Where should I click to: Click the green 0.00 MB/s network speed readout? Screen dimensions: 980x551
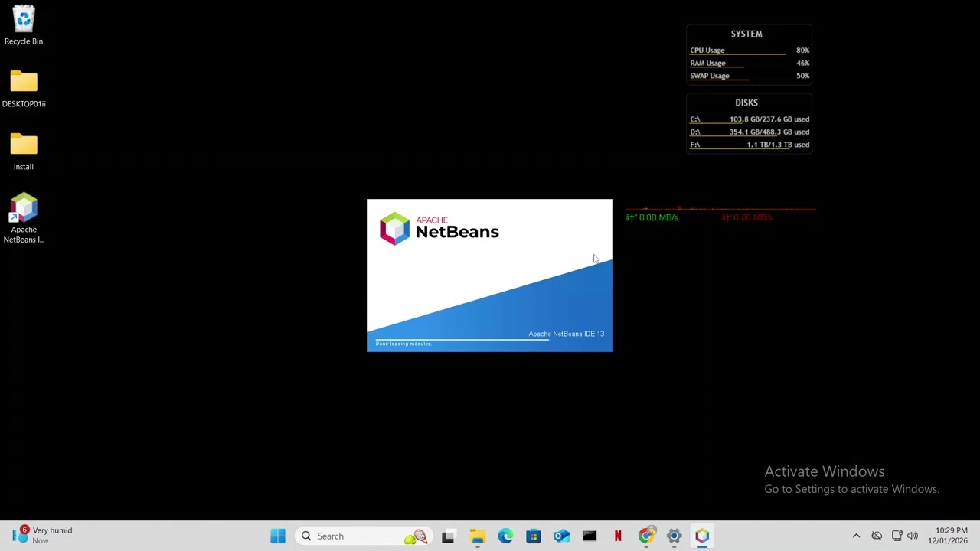[652, 217]
